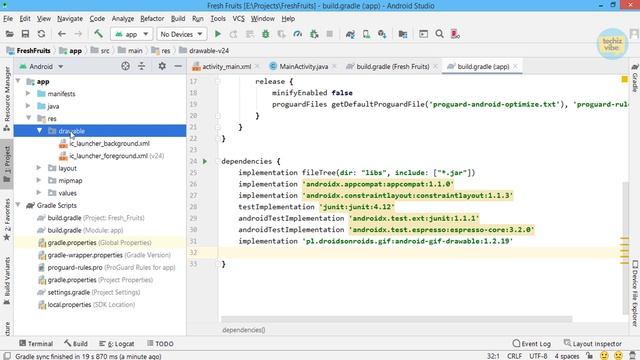
Task: Click the Stop square icon
Action: coord(329,34)
